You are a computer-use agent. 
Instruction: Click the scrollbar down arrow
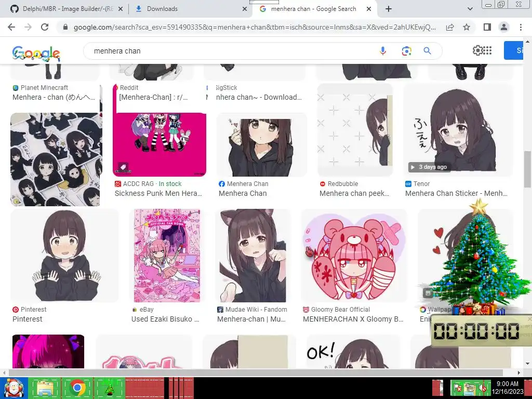(x=527, y=363)
